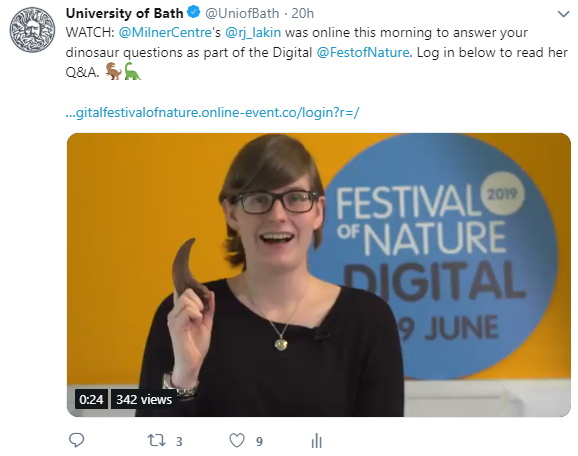Like the tweet with heart icon
Viewport: 578px width, 456px height.
[x=237, y=440]
